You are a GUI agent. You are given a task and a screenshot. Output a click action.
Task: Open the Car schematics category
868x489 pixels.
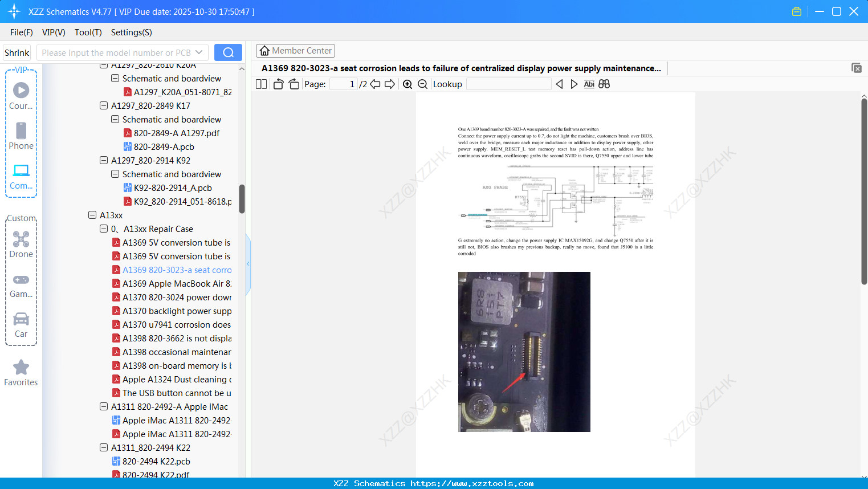(21, 325)
